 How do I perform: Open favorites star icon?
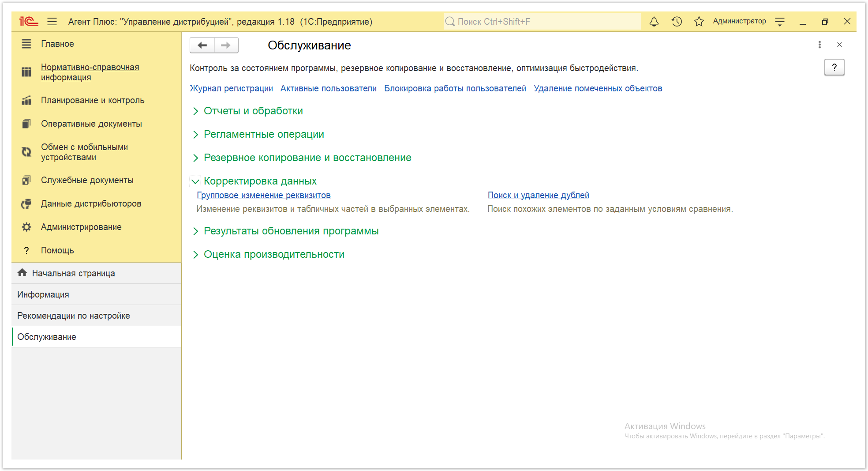pyautogui.click(x=699, y=21)
